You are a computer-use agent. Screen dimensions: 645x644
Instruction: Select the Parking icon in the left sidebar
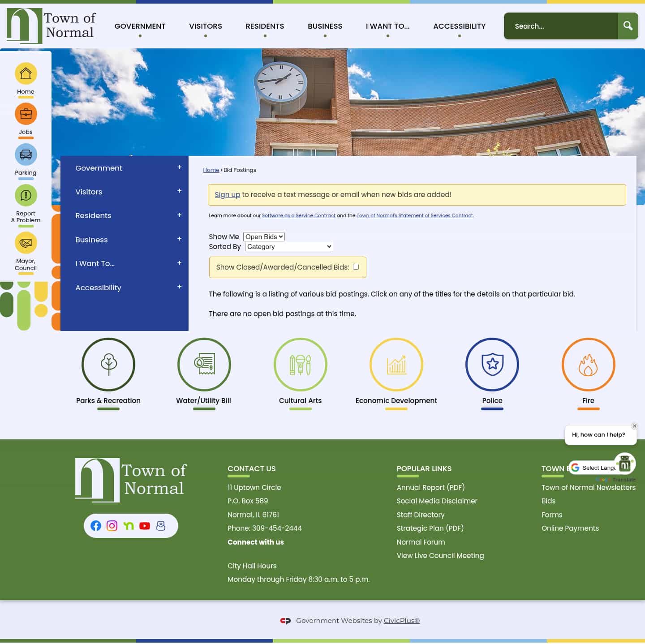(26, 155)
